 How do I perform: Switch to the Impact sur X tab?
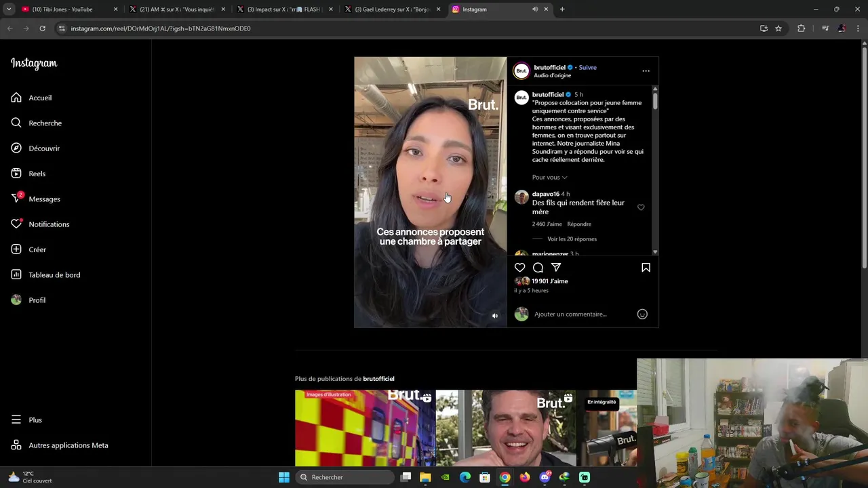283,9
